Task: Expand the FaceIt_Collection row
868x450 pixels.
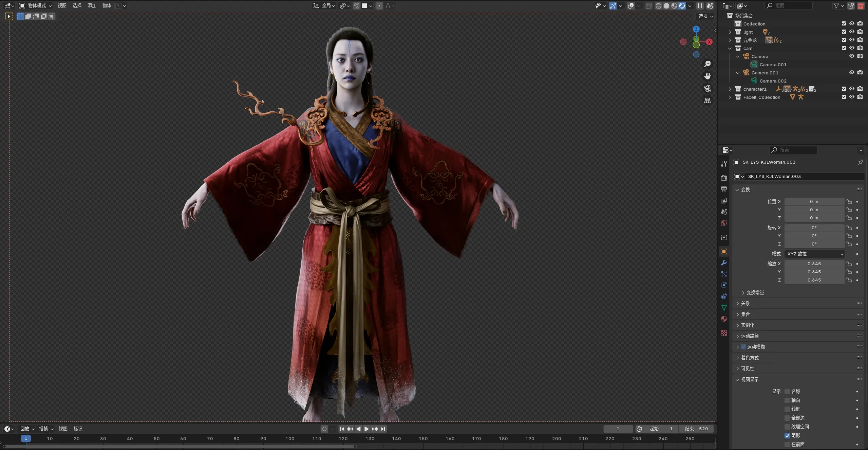Action: point(730,97)
